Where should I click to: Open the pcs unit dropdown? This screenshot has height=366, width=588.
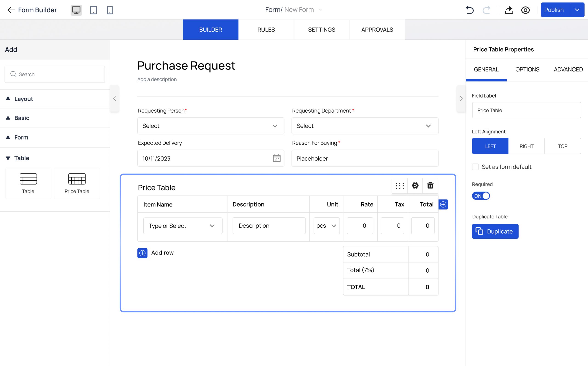tap(326, 226)
